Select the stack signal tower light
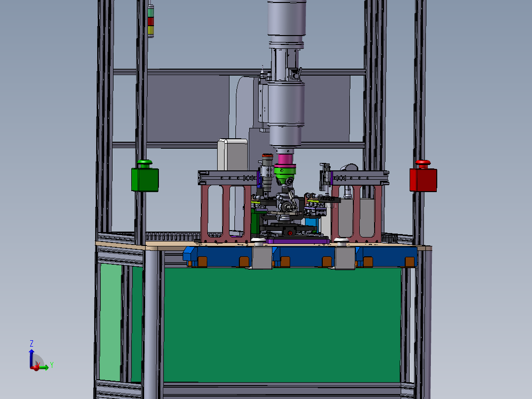 click(151, 21)
